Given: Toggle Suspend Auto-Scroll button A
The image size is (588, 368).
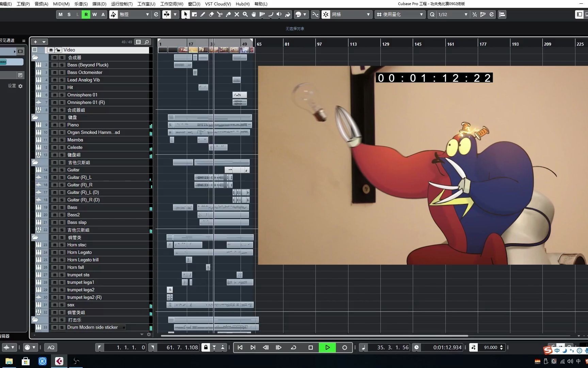Looking at the screenshot, I should coord(103,14).
